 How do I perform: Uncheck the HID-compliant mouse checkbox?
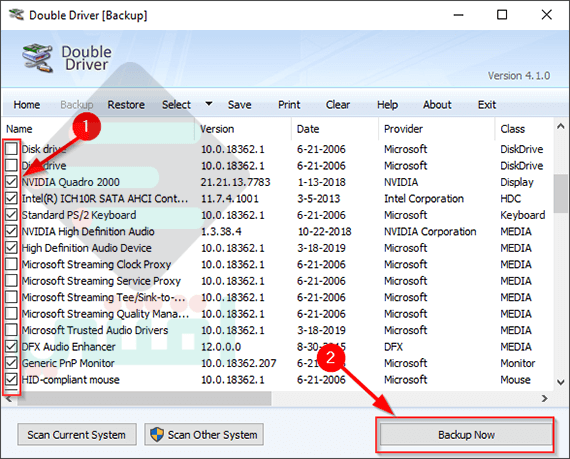(x=11, y=379)
